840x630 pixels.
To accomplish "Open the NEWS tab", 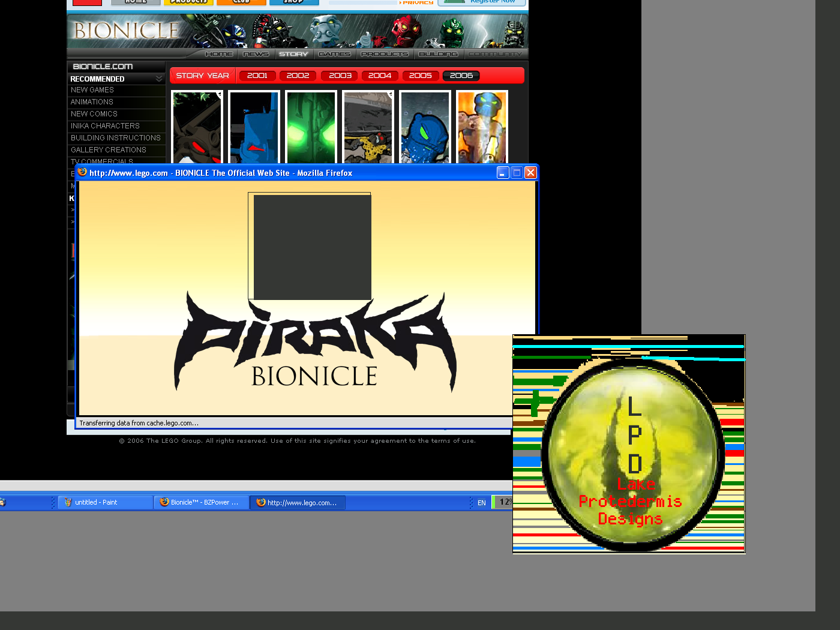I will click(256, 54).
